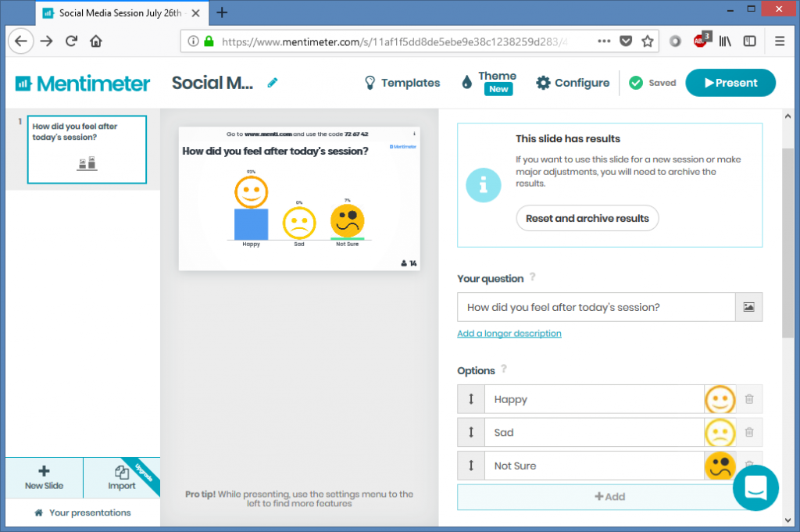800x532 pixels.
Task: Click the Happy option text field
Action: [595, 399]
